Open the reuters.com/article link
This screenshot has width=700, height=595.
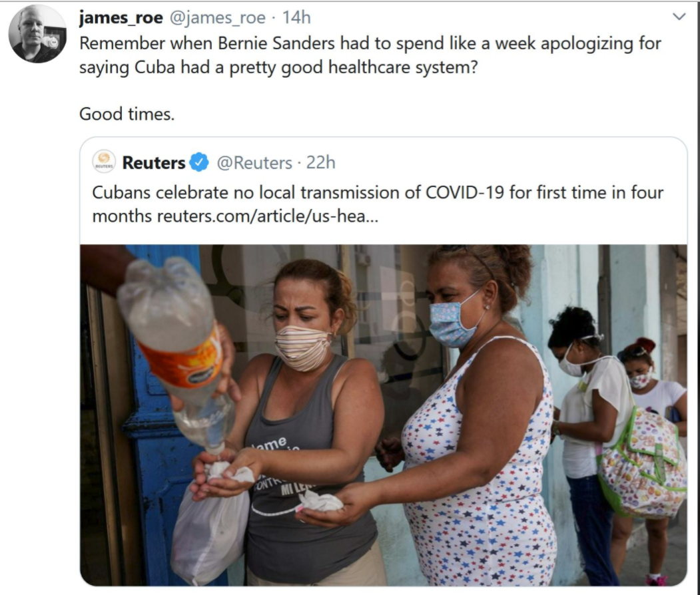pyautogui.click(x=267, y=216)
